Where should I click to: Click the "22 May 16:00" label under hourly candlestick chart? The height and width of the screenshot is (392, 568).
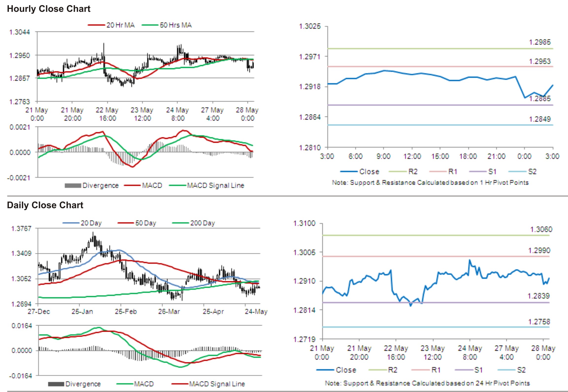pos(107,114)
